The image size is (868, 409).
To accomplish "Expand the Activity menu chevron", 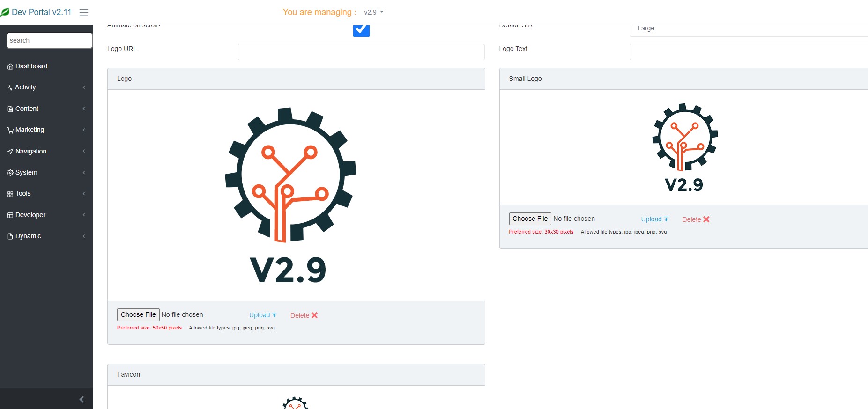I will (84, 88).
